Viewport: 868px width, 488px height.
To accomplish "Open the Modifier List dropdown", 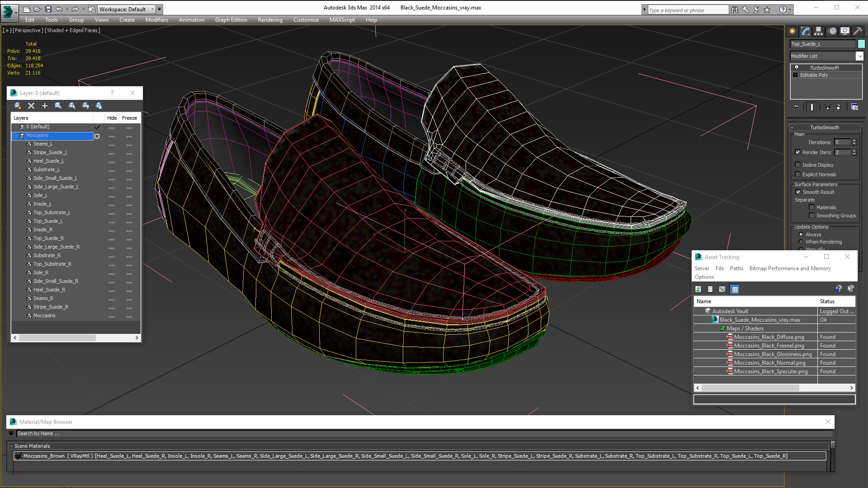I will (x=859, y=56).
